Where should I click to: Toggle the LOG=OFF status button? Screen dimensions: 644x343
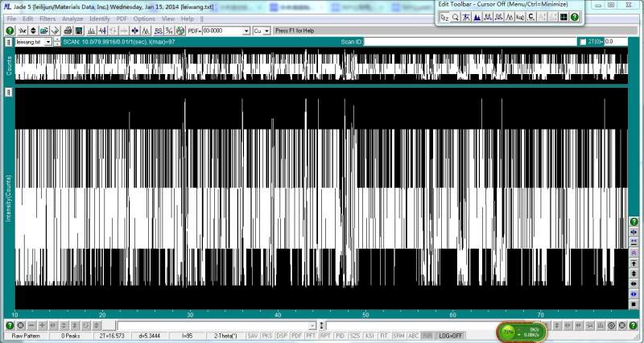(451, 336)
